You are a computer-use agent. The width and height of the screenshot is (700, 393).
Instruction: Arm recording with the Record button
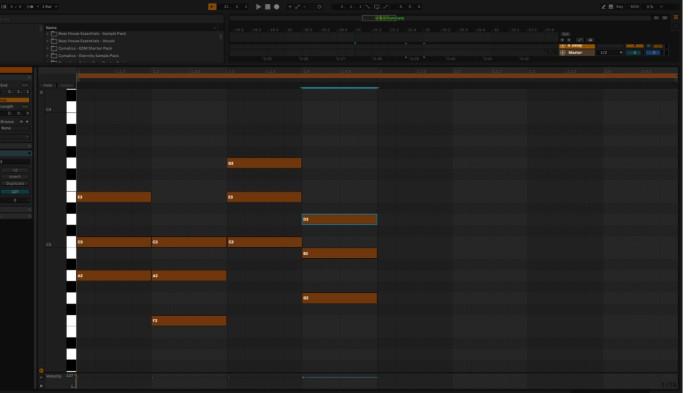277,7
